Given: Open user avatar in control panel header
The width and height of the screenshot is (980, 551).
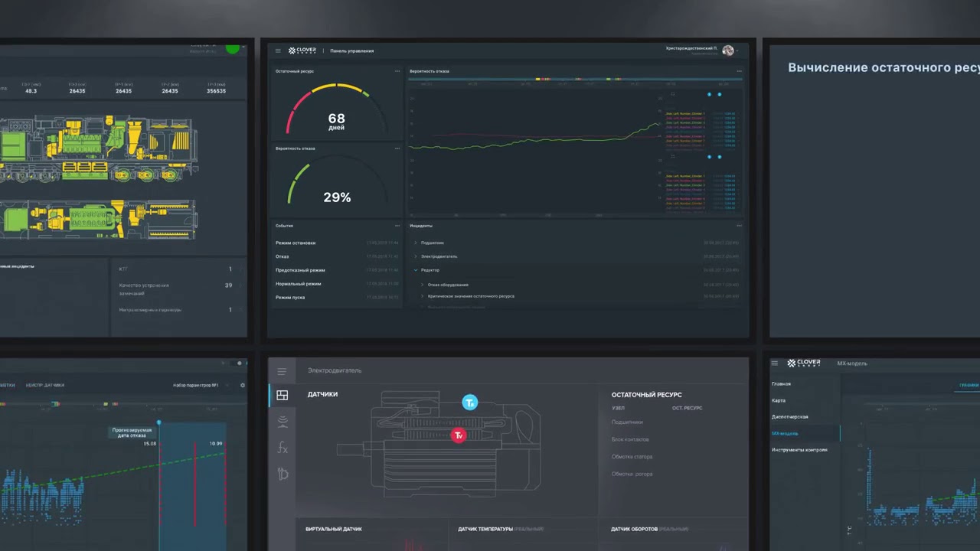Looking at the screenshot, I should pos(728,51).
